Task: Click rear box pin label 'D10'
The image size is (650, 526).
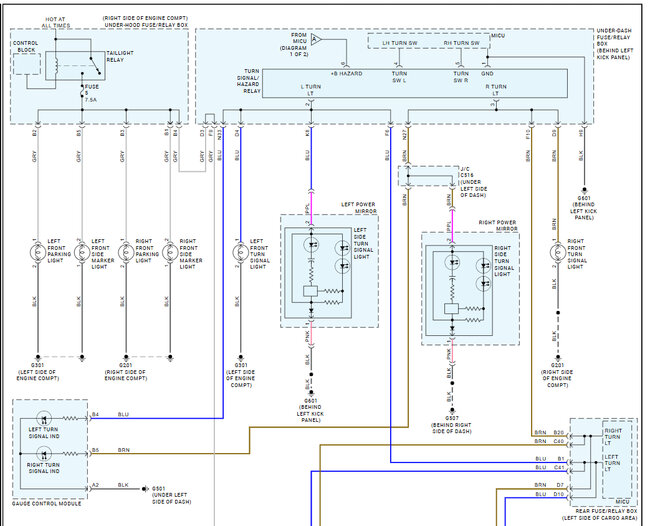Action: pyautogui.click(x=559, y=494)
